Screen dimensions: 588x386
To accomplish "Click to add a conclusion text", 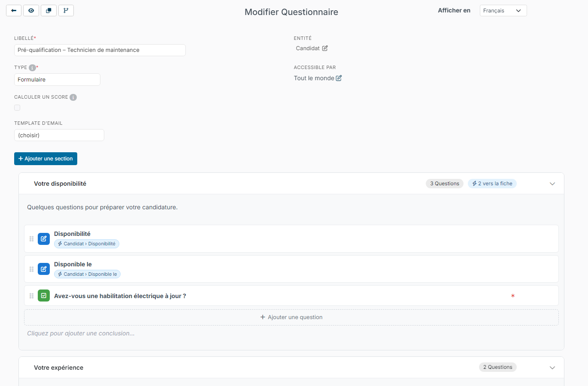I will pos(81,333).
